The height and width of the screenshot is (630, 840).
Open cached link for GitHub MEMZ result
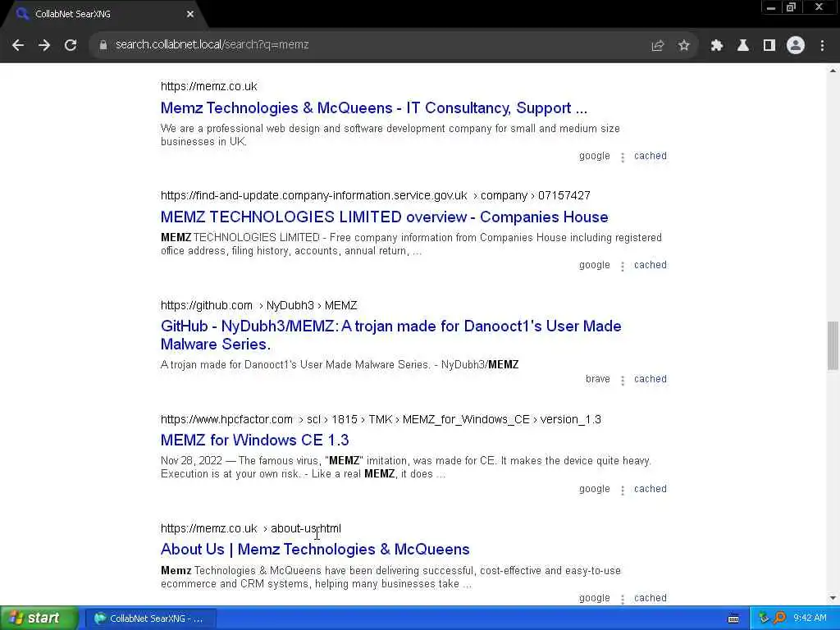coord(651,379)
